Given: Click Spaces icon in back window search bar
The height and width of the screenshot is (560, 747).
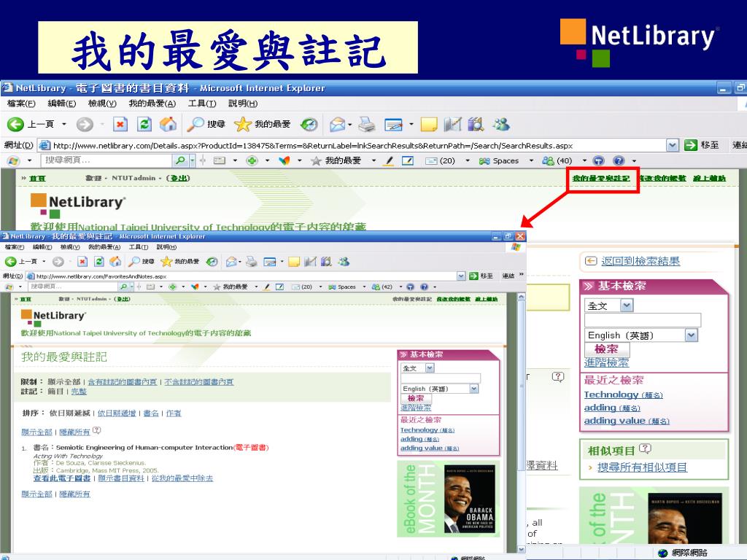Looking at the screenshot, I should pos(484,161).
